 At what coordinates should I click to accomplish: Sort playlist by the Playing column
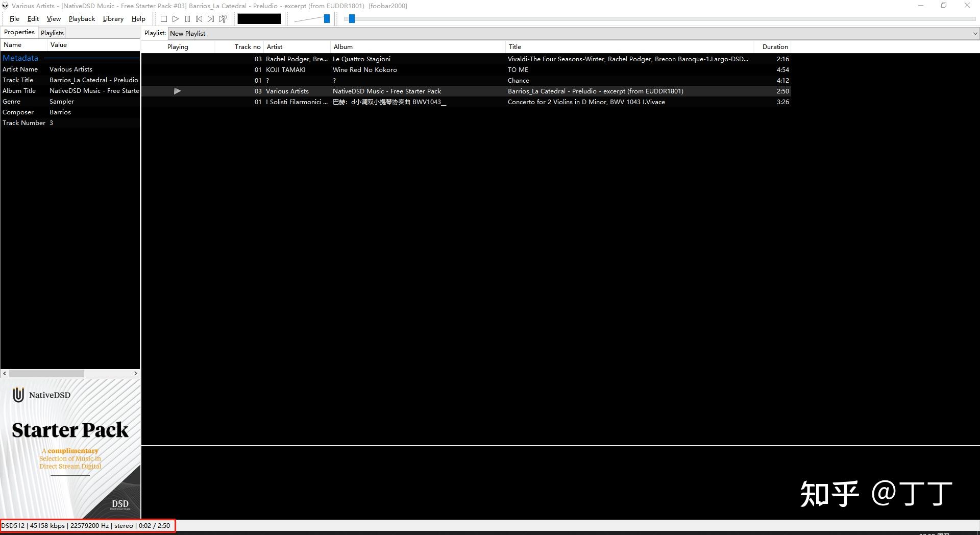pos(178,46)
